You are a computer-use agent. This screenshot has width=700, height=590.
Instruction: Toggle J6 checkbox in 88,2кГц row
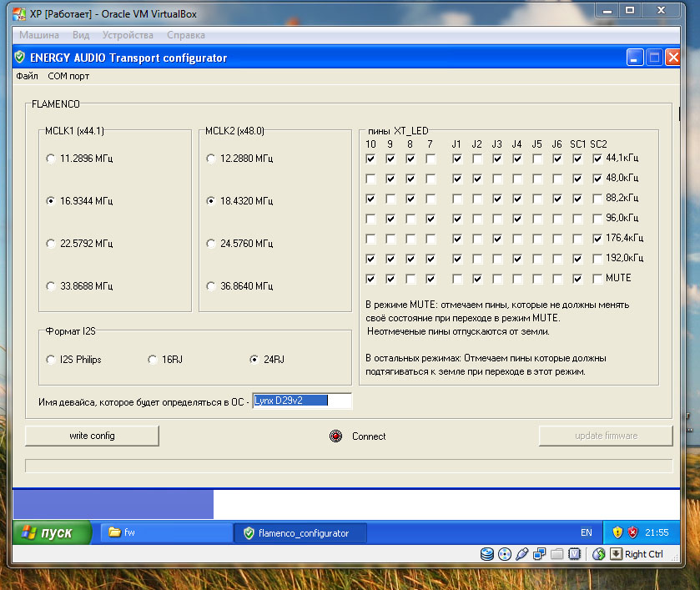(557, 199)
